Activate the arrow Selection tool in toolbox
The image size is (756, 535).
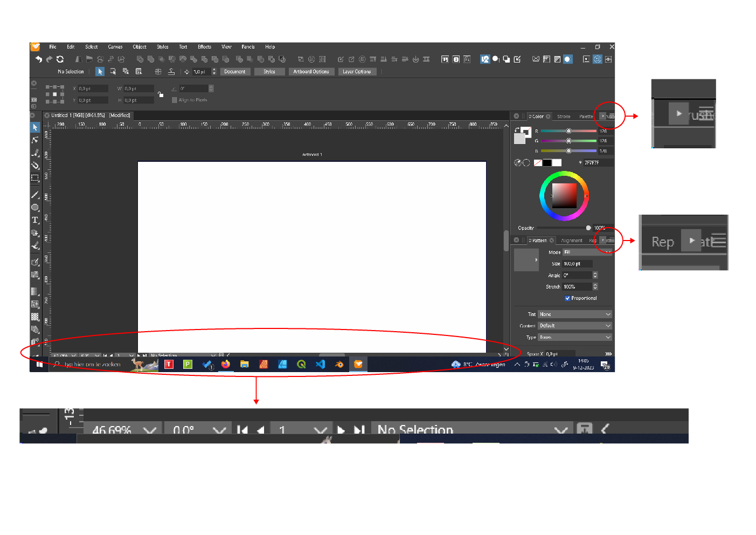pyautogui.click(x=35, y=127)
